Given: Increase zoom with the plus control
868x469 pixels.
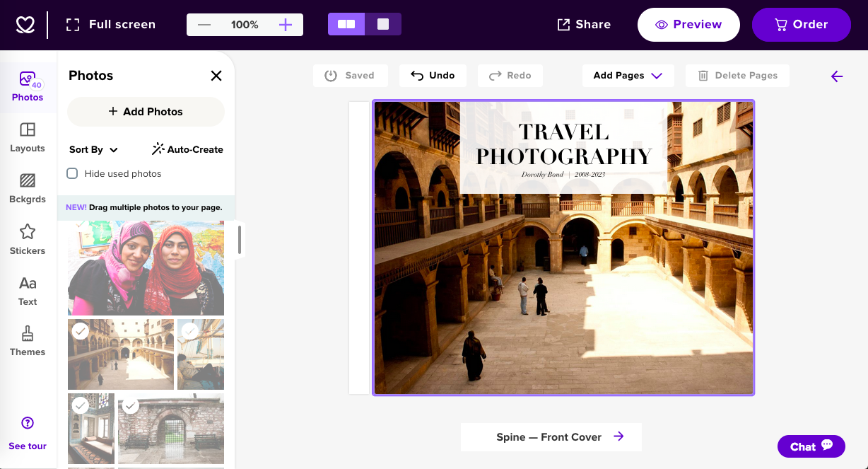Looking at the screenshot, I should tap(285, 24).
